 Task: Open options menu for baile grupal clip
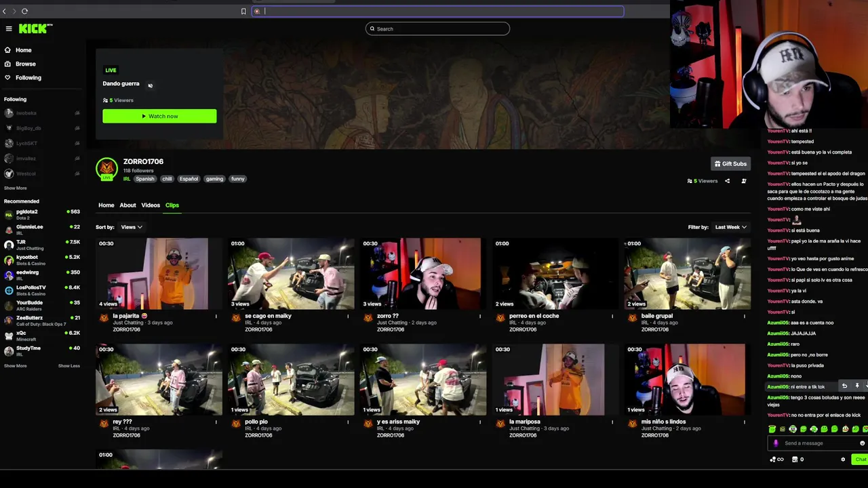pyautogui.click(x=744, y=316)
